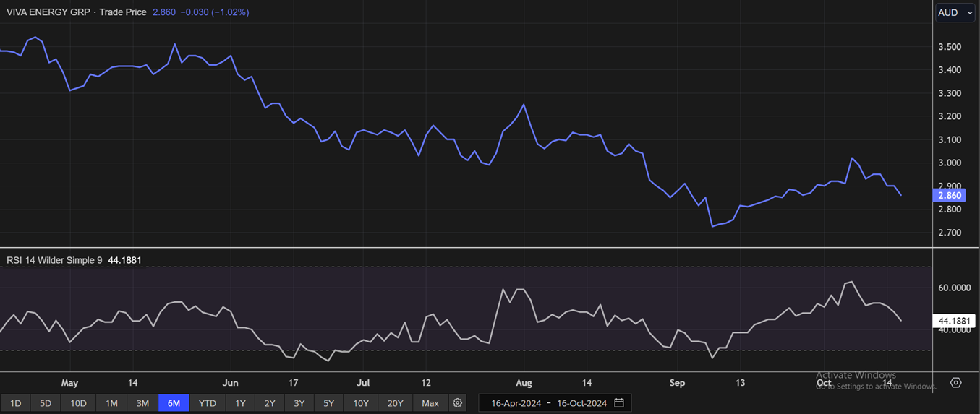Choose the 3M period button
The height and width of the screenshot is (414, 980).
142,403
